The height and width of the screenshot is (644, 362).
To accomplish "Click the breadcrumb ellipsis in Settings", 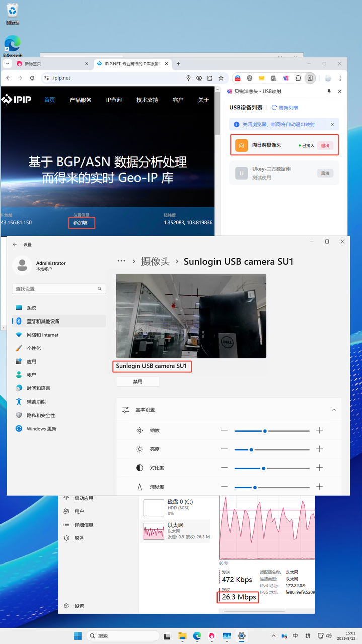I will pos(121,261).
